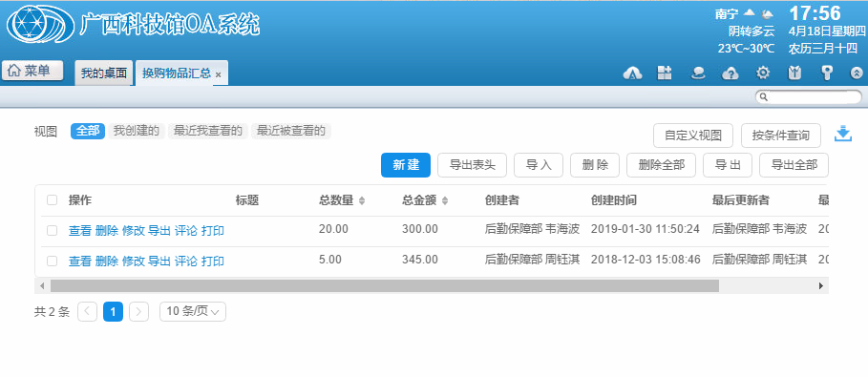Open the online chat user icon
The image size is (868, 377).
[x=698, y=73]
